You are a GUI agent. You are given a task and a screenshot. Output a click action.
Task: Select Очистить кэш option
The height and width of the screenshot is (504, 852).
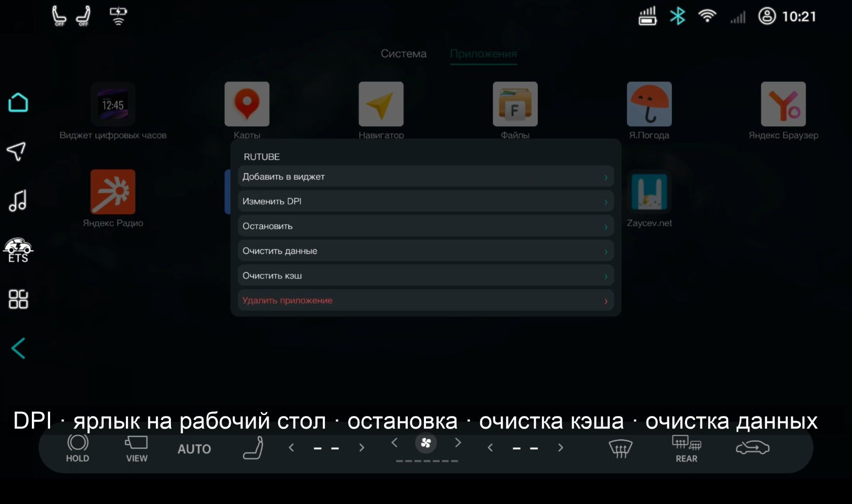point(425,276)
